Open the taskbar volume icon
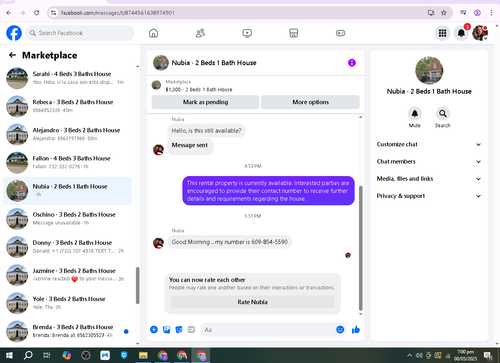This screenshot has height=363, width=500. coord(419,355)
